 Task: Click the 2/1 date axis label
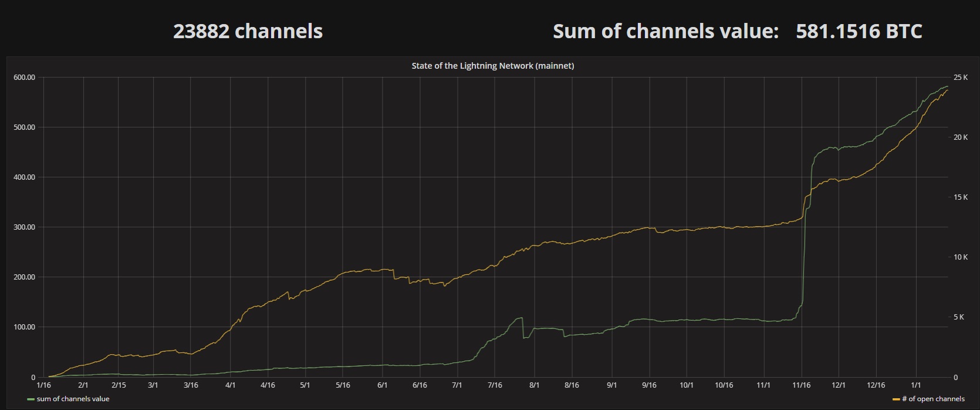coord(83,385)
